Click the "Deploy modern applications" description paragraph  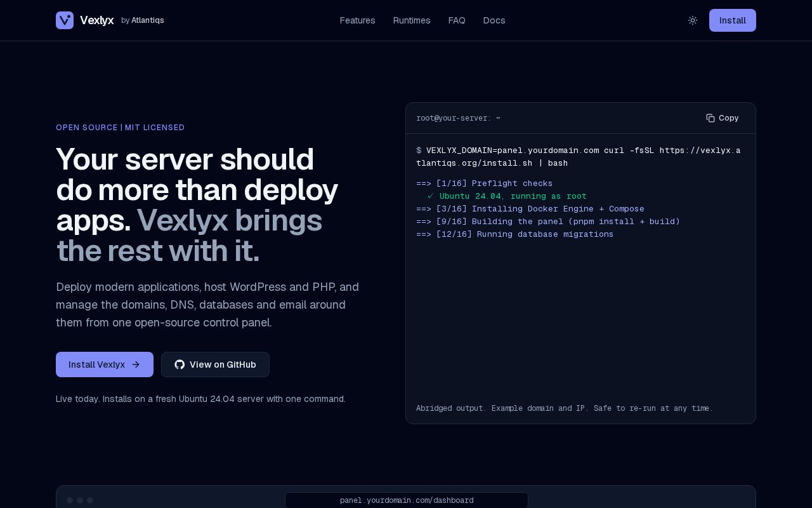[x=207, y=305]
